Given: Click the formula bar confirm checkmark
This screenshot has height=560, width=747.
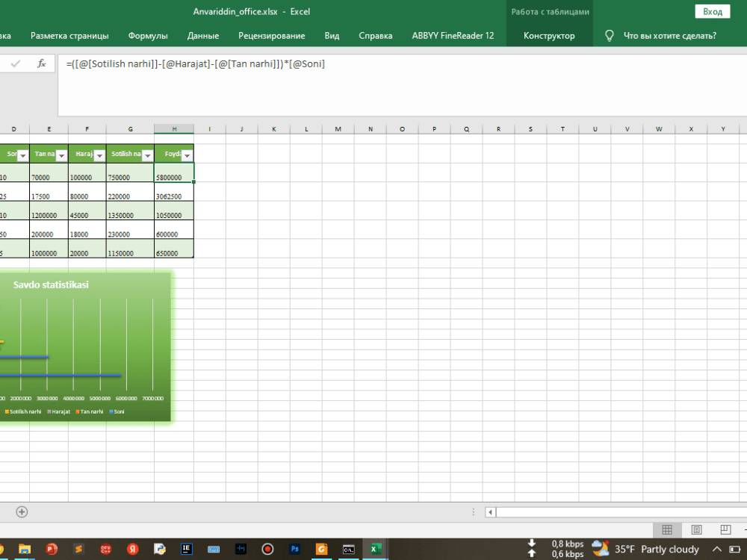Looking at the screenshot, I should click(x=15, y=63).
